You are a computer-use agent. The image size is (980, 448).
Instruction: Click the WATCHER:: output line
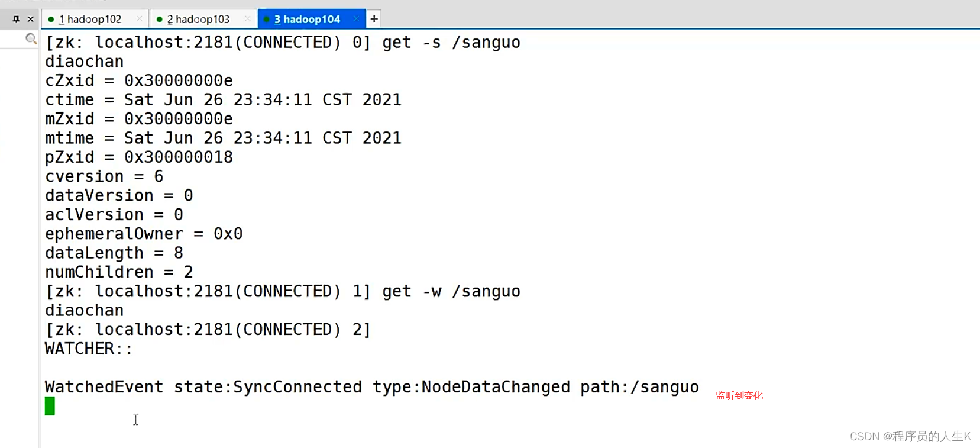89,349
